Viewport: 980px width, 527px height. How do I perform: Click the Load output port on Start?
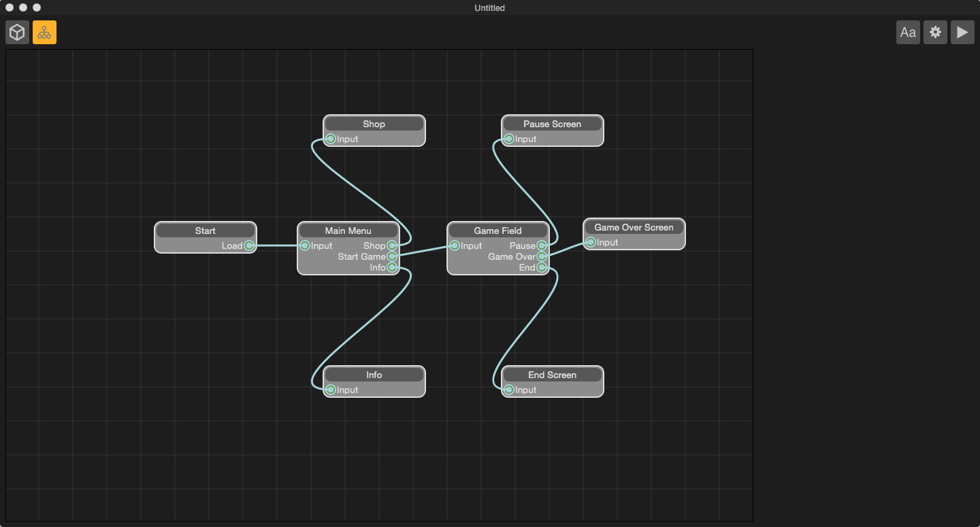click(249, 245)
